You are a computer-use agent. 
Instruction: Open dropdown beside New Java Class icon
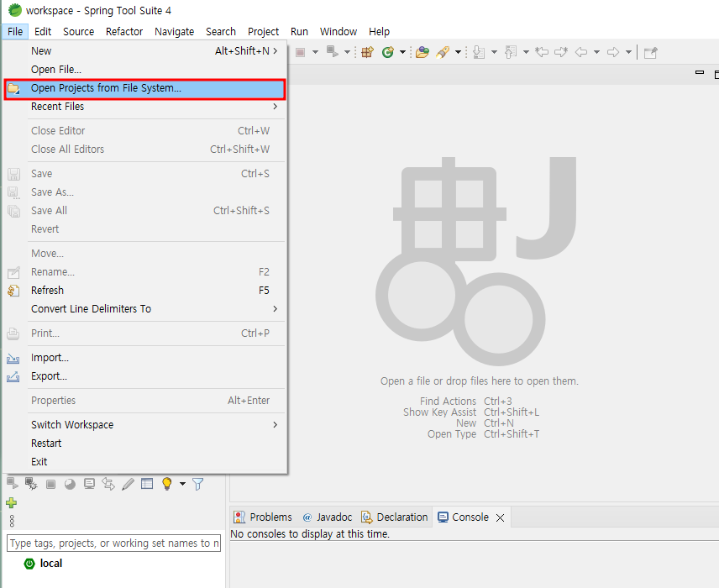[x=402, y=52]
